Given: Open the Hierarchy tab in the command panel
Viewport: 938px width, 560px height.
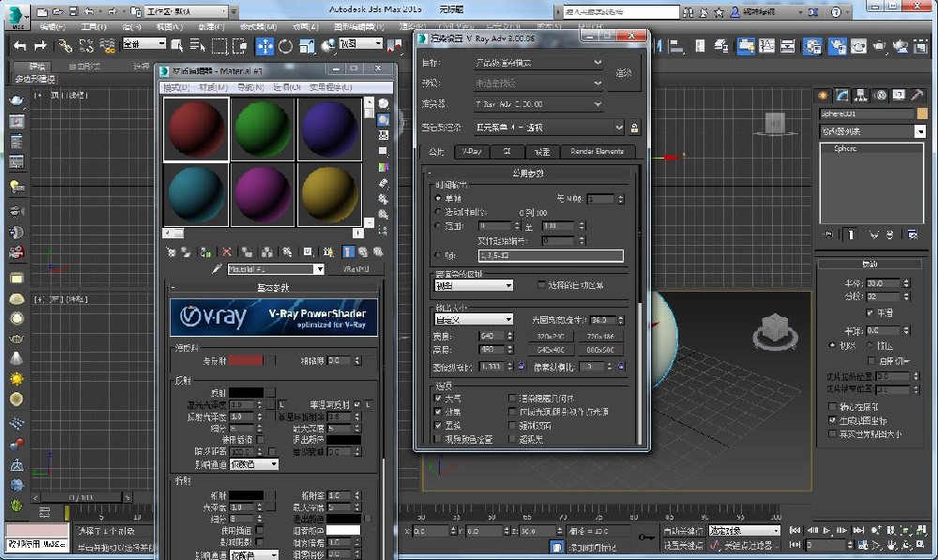Looking at the screenshot, I should [860, 95].
